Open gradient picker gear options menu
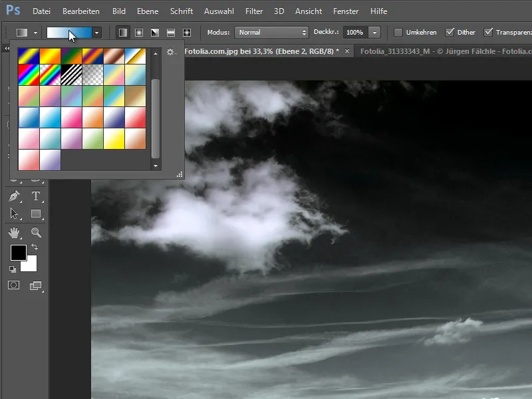The height and width of the screenshot is (399, 532). click(170, 52)
